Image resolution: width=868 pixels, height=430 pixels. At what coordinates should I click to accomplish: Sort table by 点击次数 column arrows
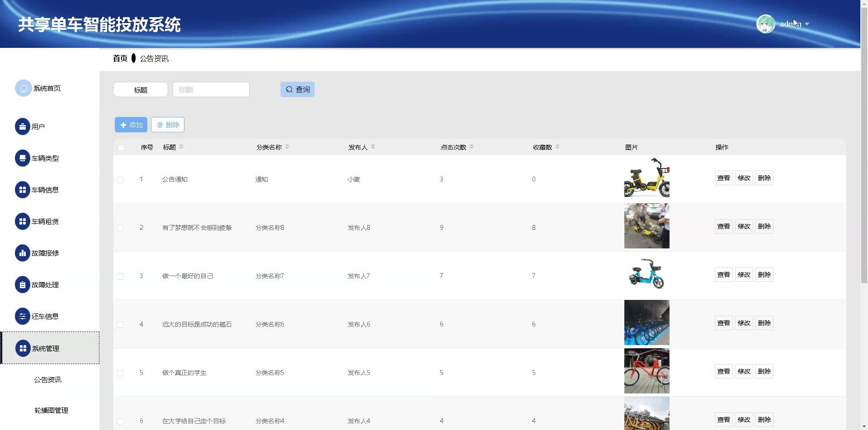pos(472,147)
